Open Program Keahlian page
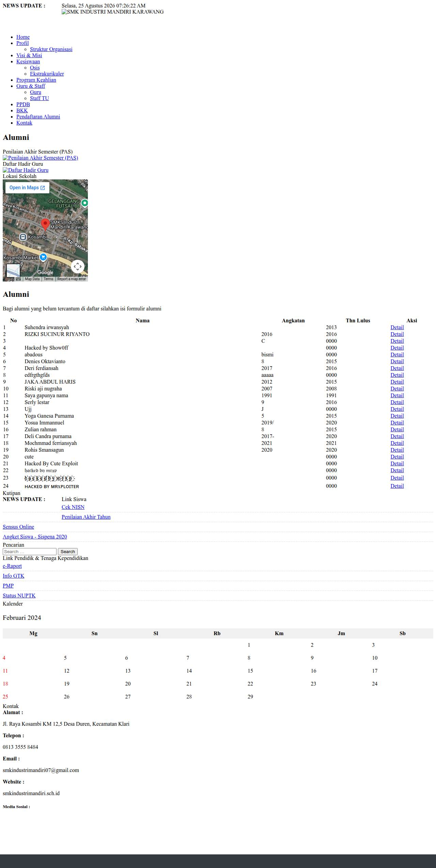 click(x=36, y=80)
